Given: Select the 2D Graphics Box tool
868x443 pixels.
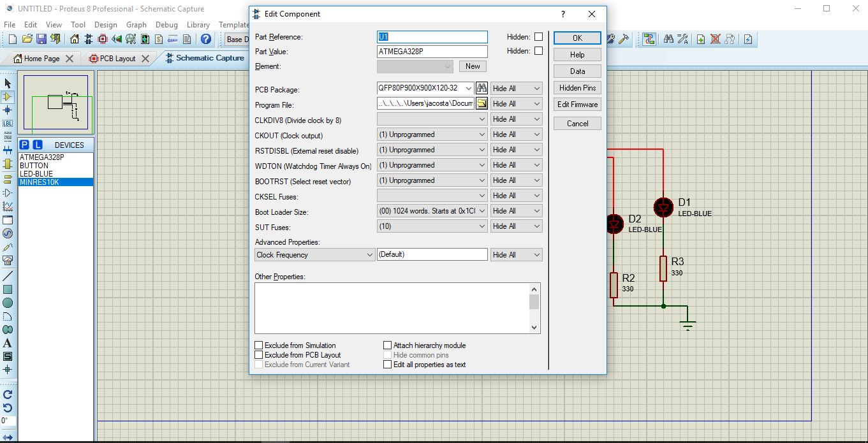Looking at the screenshot, I should coord(8,289).
